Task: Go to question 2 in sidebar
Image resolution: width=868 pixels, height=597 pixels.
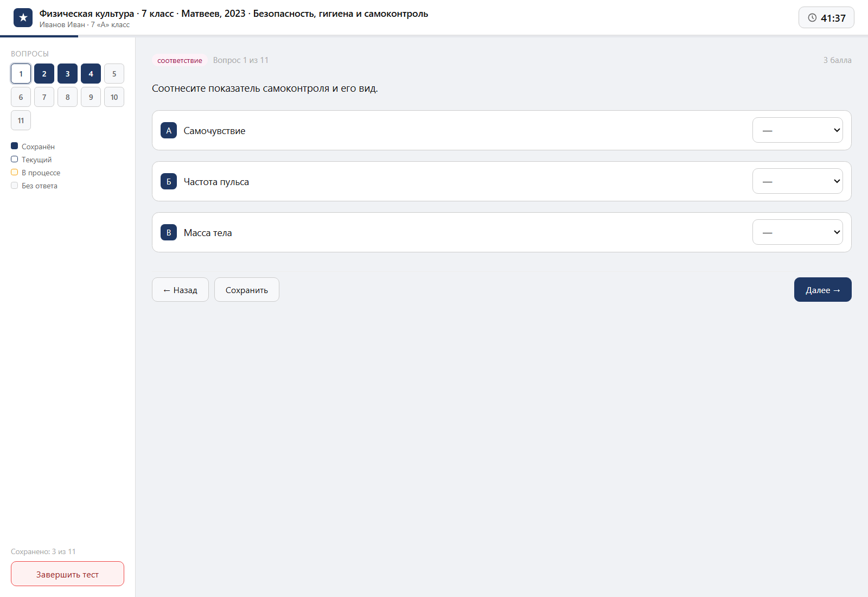Action: tap(44, 74)
